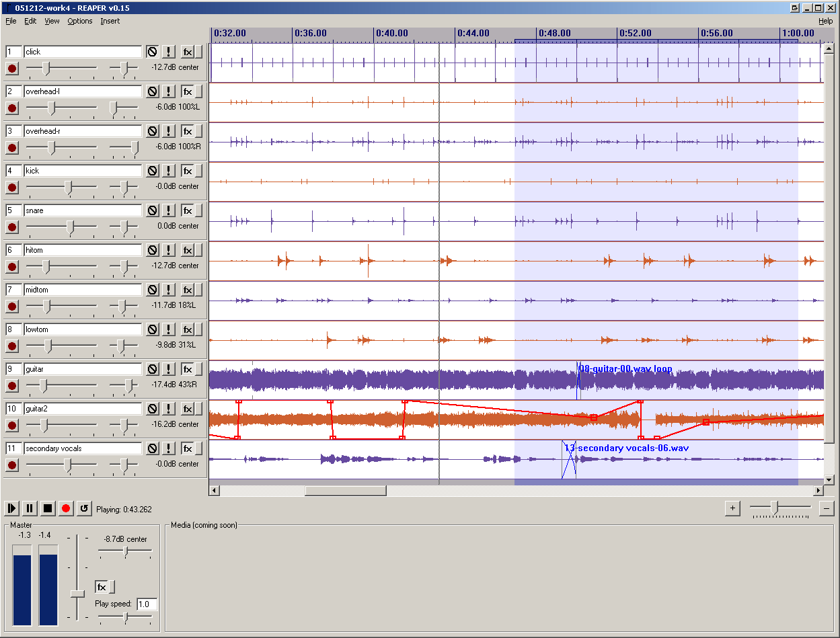This screenshot has height=638, width=840.
Task: Toggle the repeat loop button
Action: (84, 508)
